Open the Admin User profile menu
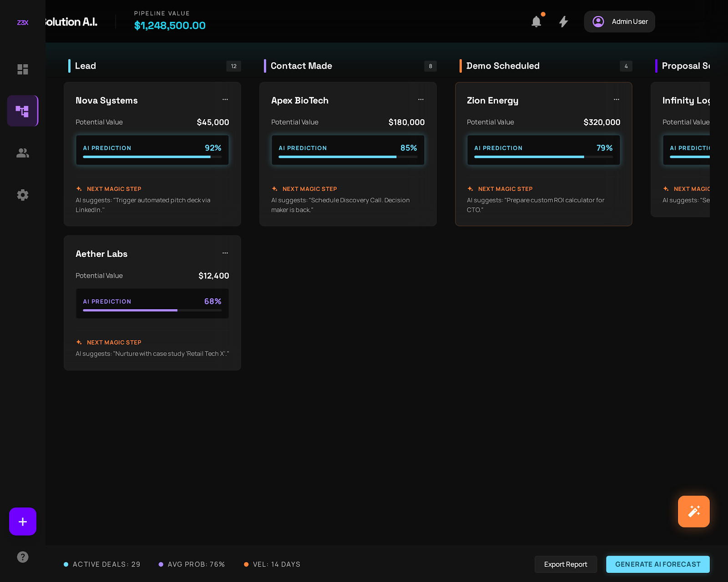728x582 pixels. pyautogui.click(x=619, y=21)
